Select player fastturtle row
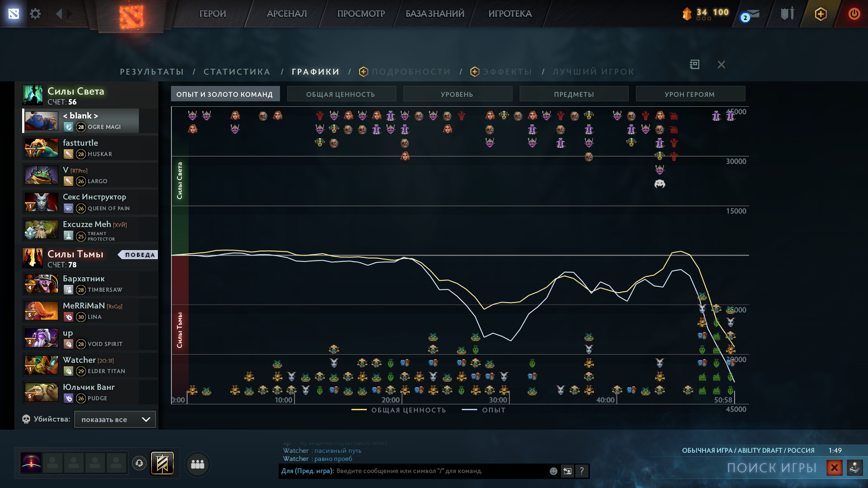This screenshot has height=488, width=868. [90, 148]
